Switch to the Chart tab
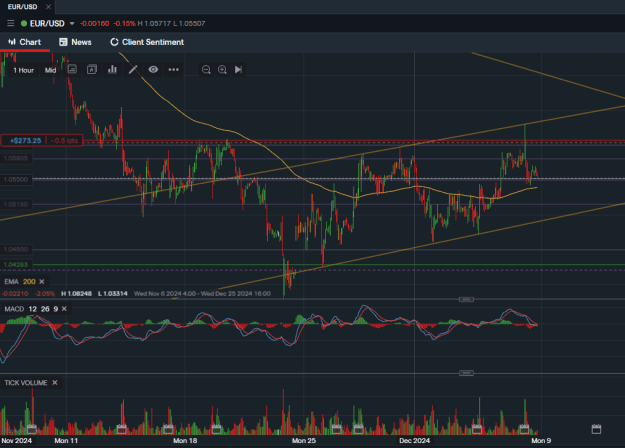Screen dimensions: 625x448 (25, 42)
